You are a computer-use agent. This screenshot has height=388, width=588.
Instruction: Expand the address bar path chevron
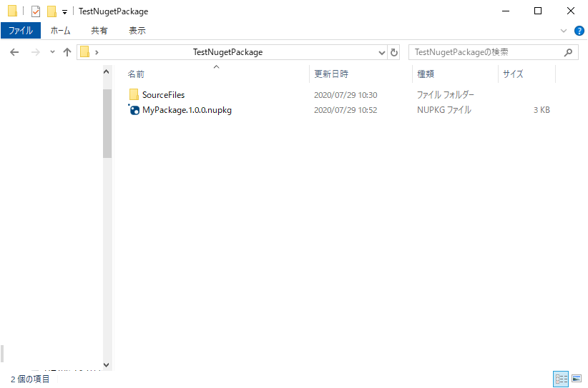click(97, 52)
